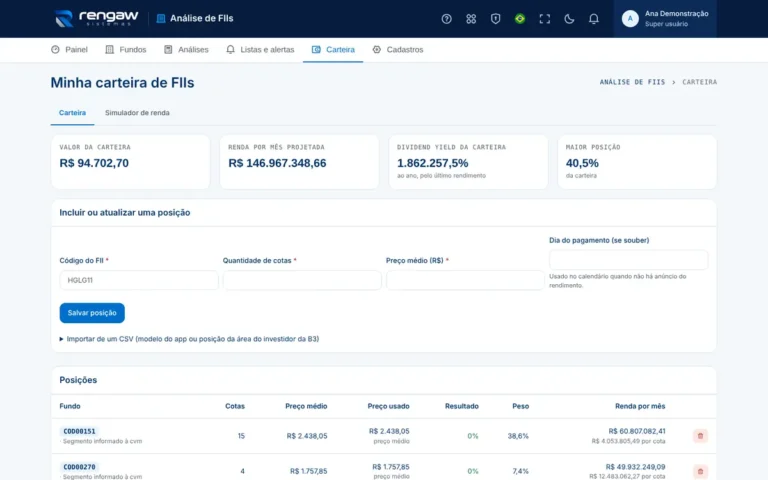Image resolution: width=768 pixels, height=480 pixels.
Task: Click the Cotas column header
Action: (x=235, y=406)
